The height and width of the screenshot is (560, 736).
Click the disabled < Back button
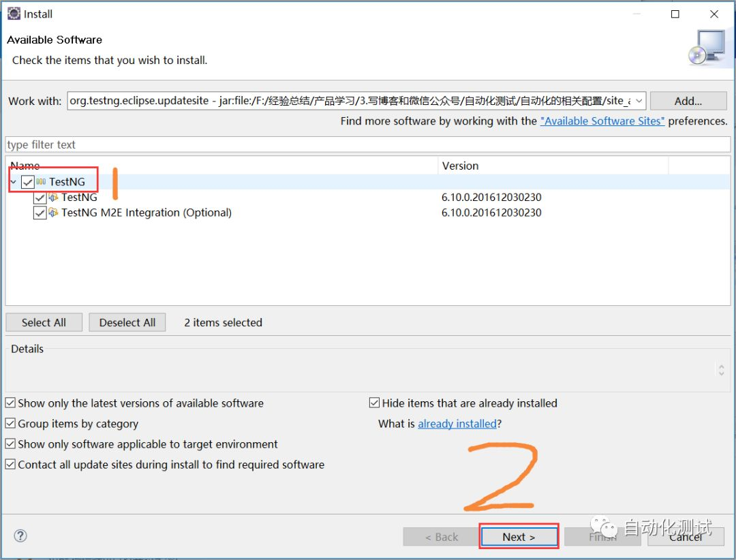[x=441, y=537]
